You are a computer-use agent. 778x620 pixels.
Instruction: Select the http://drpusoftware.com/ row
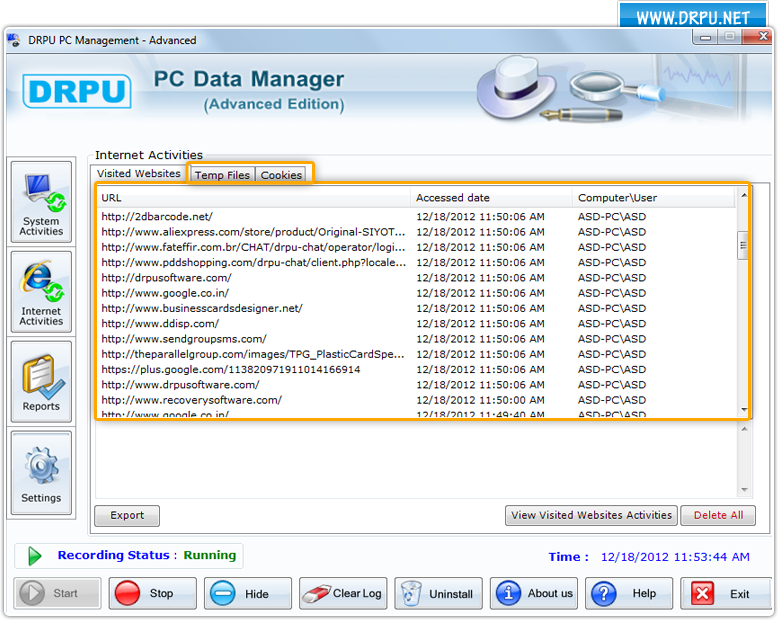[x=416, y=278]
